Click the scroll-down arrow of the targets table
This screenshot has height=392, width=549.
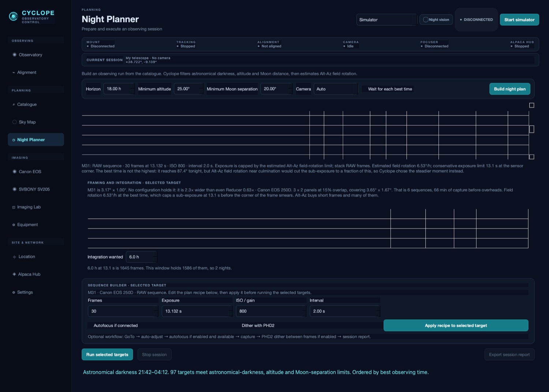click(x=532, y=157)
